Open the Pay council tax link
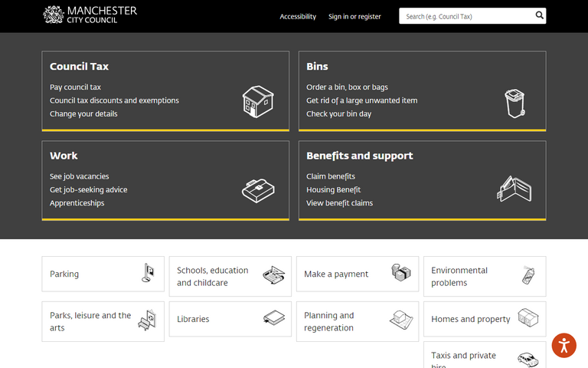 coord(75,87)
